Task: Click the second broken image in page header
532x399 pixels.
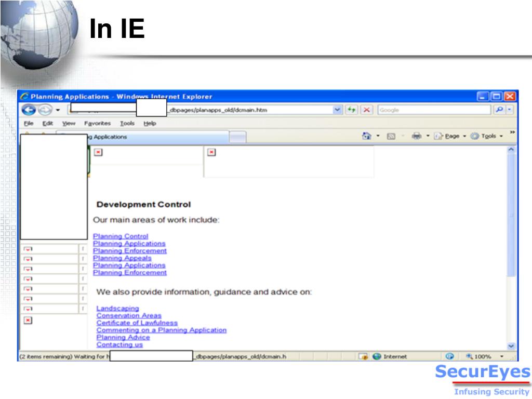Action: 211,152
